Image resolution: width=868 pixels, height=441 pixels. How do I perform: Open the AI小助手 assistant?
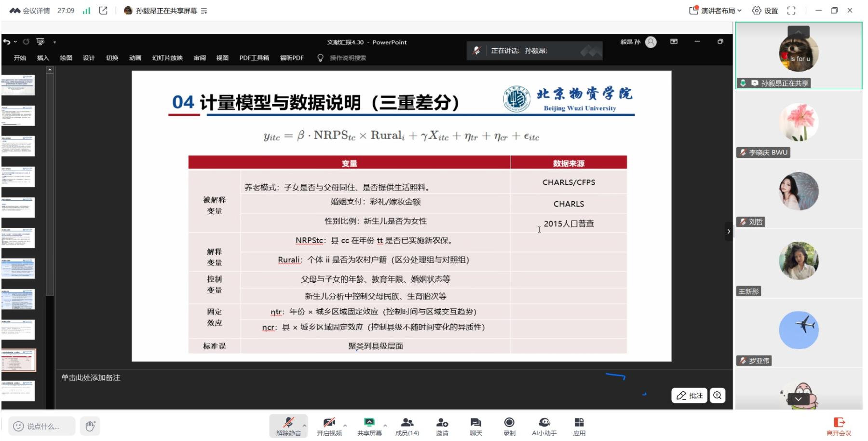pyautogui.click(x=544, y=426)
